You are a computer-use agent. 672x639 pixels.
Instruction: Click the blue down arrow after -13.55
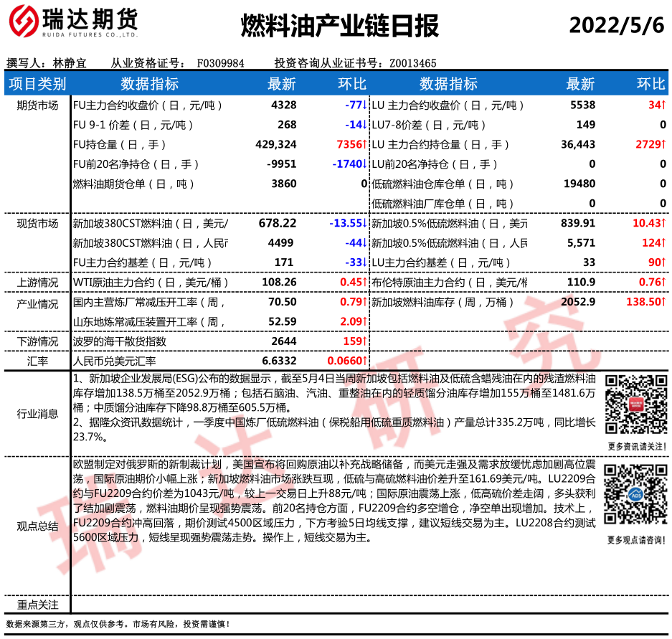(364, 224)
